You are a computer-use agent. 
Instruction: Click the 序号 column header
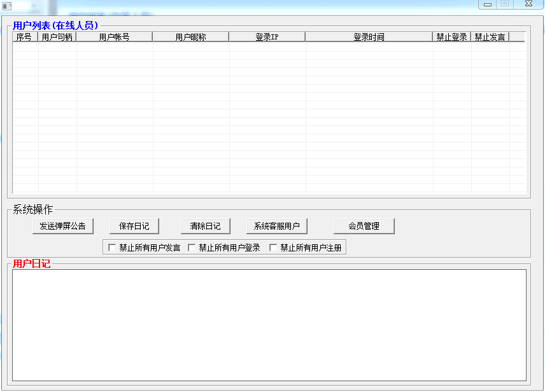point(24,36)
